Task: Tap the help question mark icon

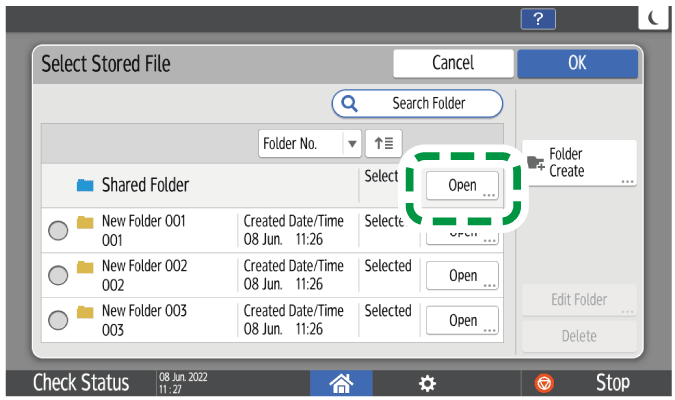Action: pyautogui.click(x=538, y=21)
